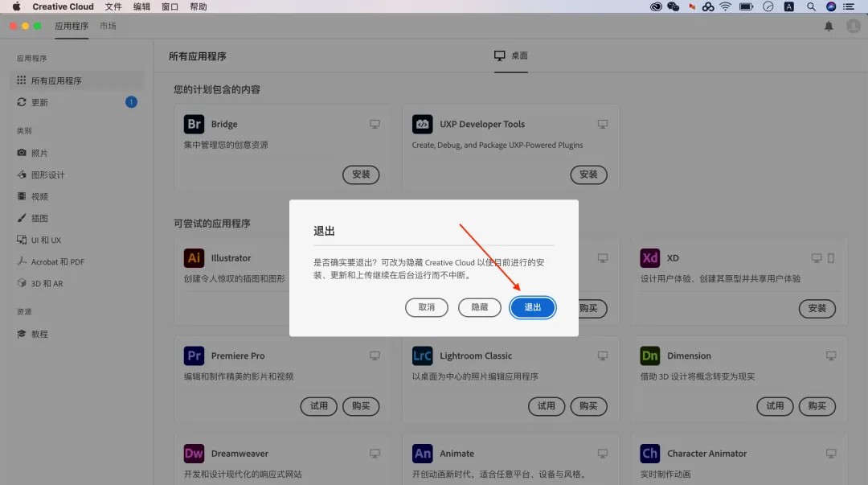Click the Bridge app icon
Screen dimensions: 868x485
194,124
